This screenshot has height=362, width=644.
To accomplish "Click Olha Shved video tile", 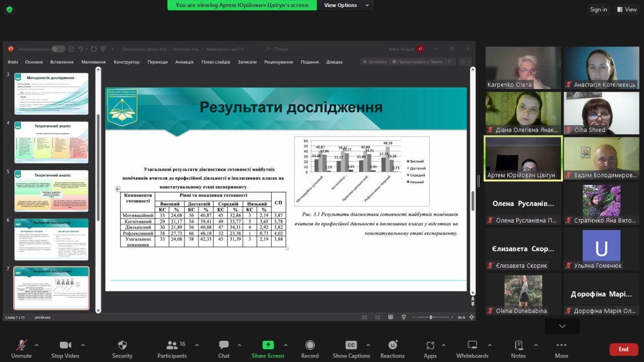I will pos(601,113).
